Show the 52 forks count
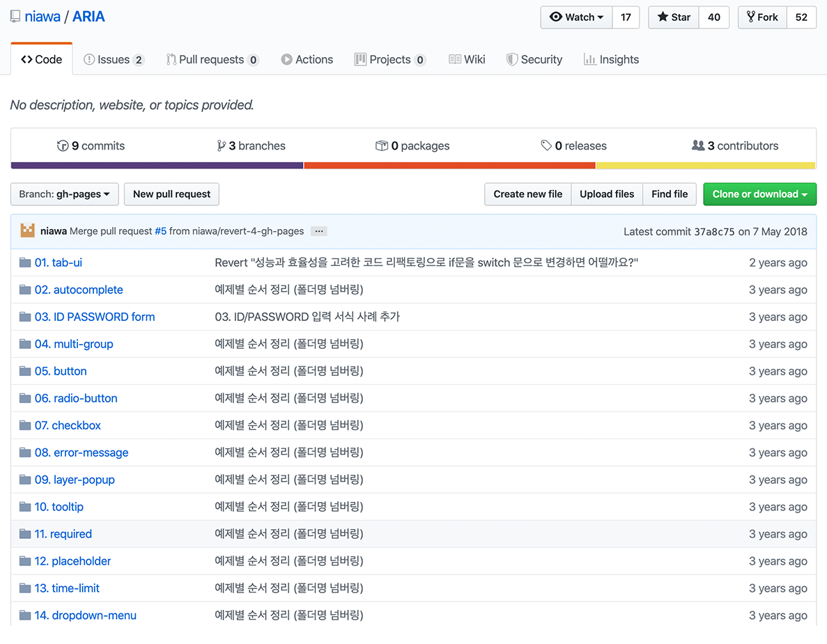 pos(802,17)
